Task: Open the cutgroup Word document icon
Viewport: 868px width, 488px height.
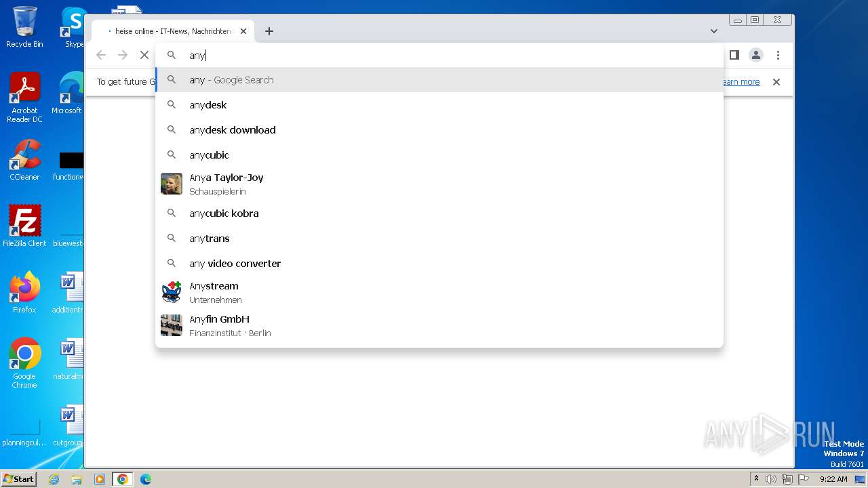Action: pos(68,425)
